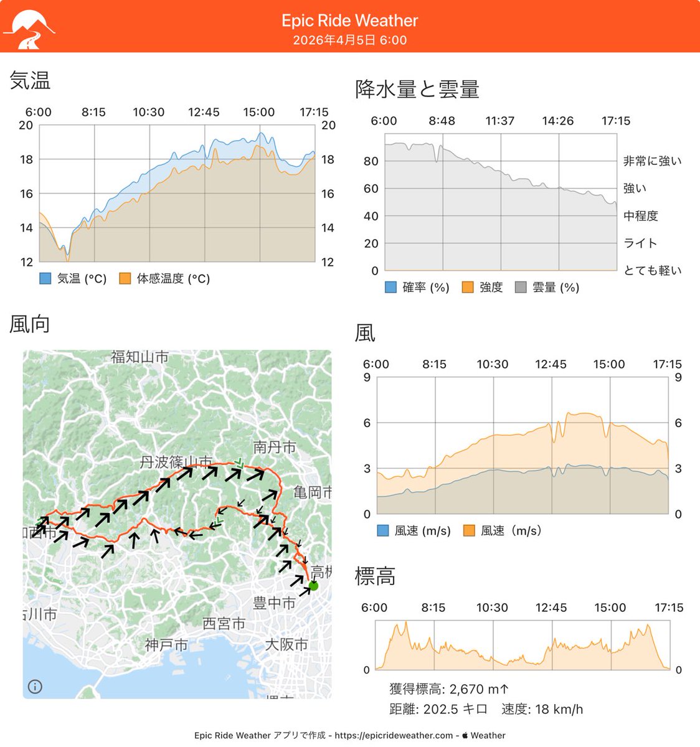700x747 pixels.
Task: Click the 速度: 18 km/h text
Action: click(x=542, y=709)
